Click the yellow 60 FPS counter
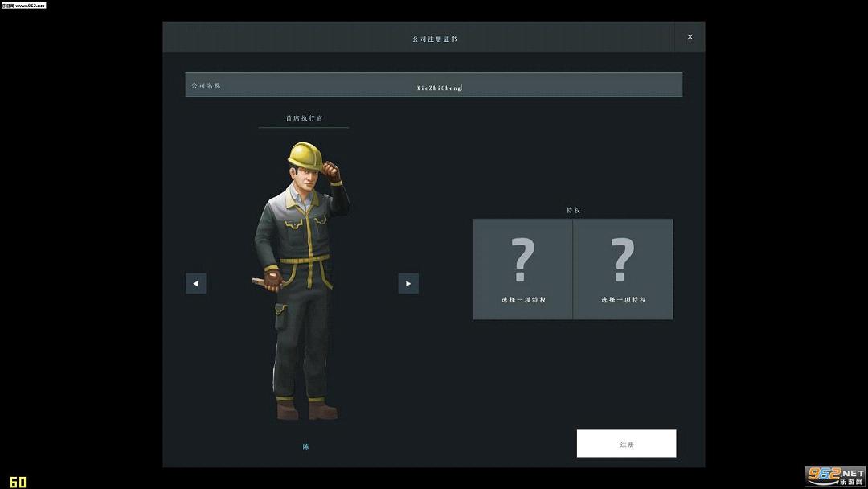Viewport: 868px width, 489px height. click(x=18, y=482)
